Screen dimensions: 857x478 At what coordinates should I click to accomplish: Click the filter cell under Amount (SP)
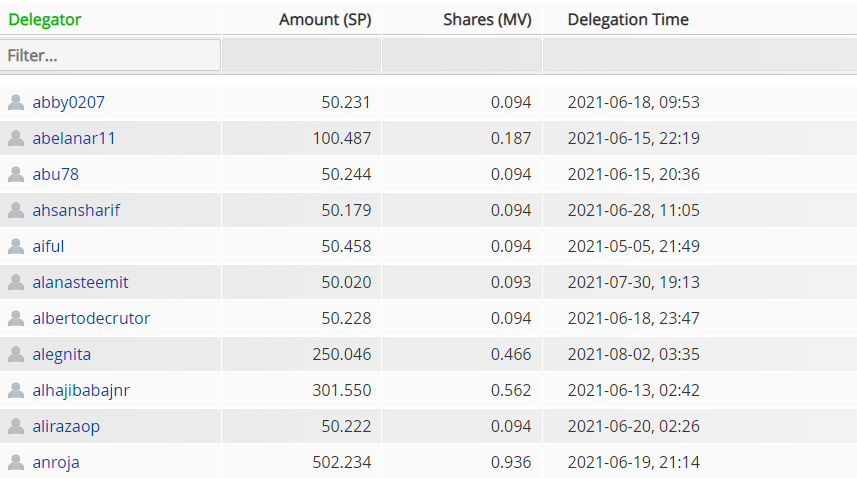pyautogui.click(x=301, y=55)
